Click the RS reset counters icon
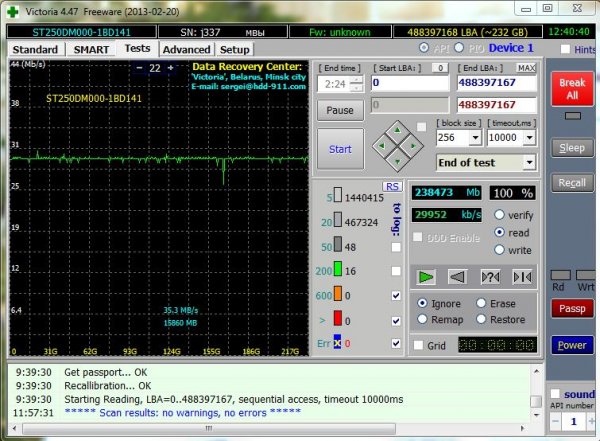The image size is (600, 441). point(392,186)
